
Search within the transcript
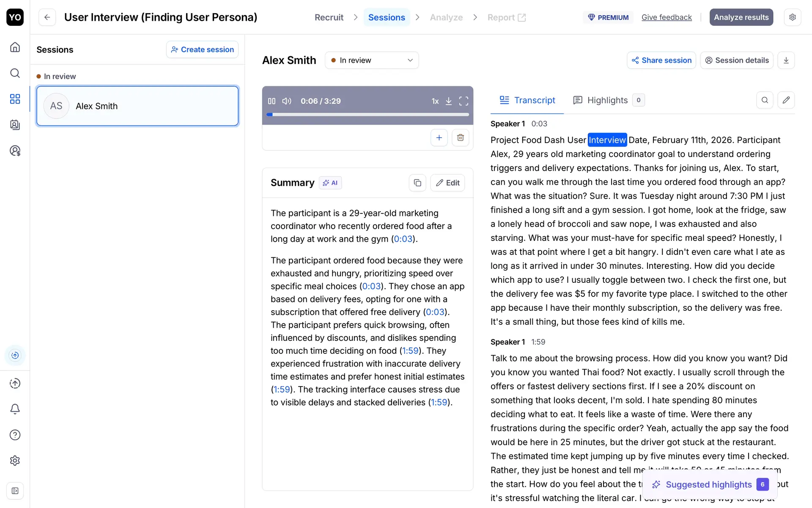(765, 100)
